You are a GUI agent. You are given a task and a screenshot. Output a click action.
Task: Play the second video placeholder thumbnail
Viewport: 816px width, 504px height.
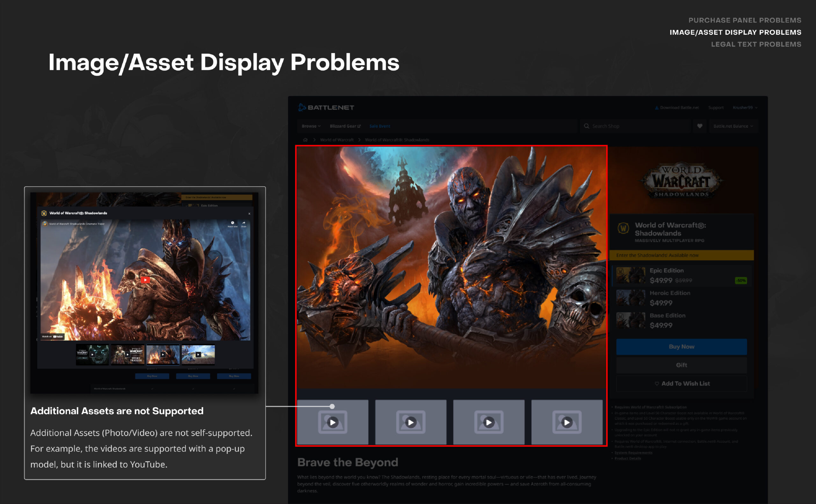pyautogui.click(x=411, y=422)
